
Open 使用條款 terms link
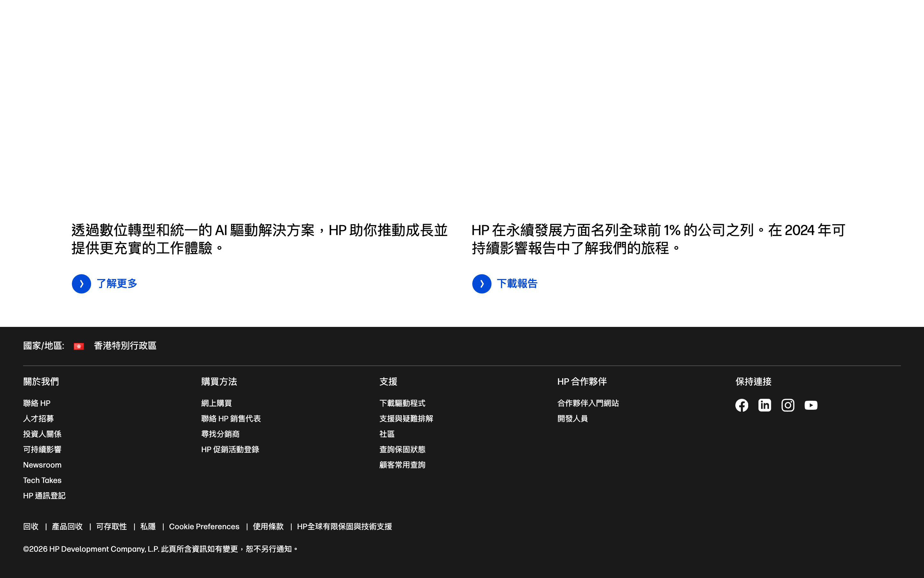pyautogui.click(x=268, y=527)
